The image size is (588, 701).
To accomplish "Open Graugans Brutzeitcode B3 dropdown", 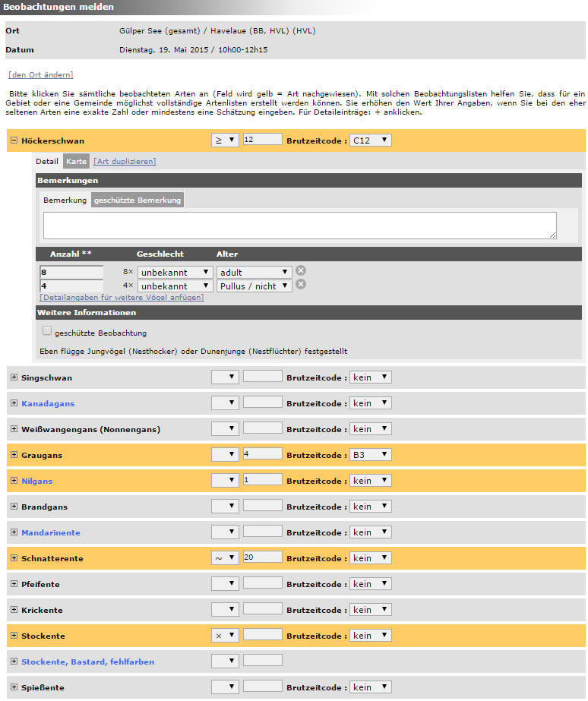I will (370, 455).
